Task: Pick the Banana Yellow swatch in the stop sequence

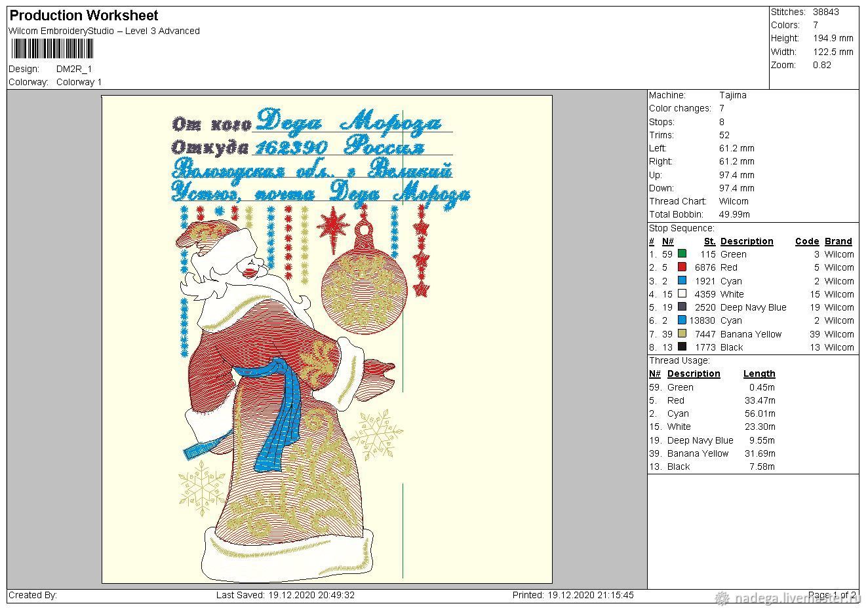Action: click(682, 334)
